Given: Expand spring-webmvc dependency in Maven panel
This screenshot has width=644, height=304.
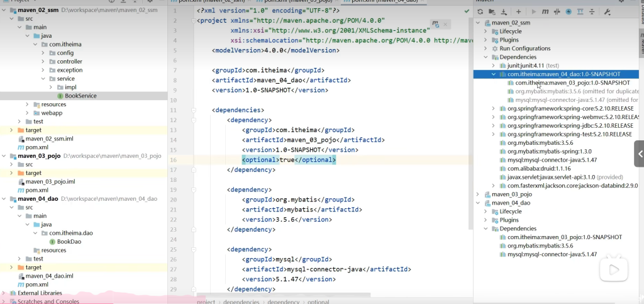Looking at the screenshot, I should tap(494, 117).
